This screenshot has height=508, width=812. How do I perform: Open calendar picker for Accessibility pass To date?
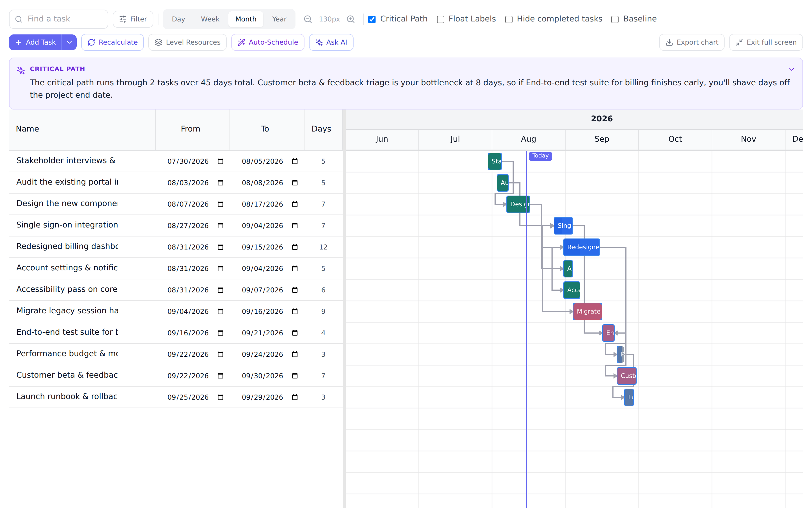(295, 290)
